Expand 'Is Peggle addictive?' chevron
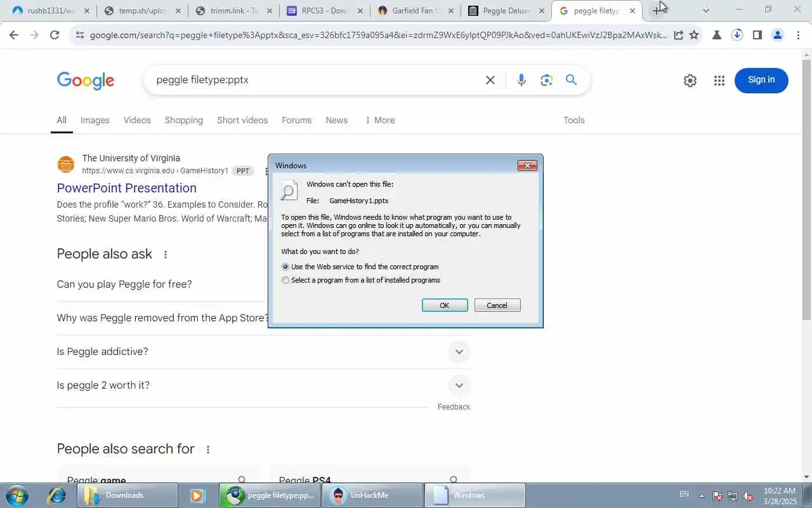The height and width of the screenshot is (508, 812). [459, 352]
